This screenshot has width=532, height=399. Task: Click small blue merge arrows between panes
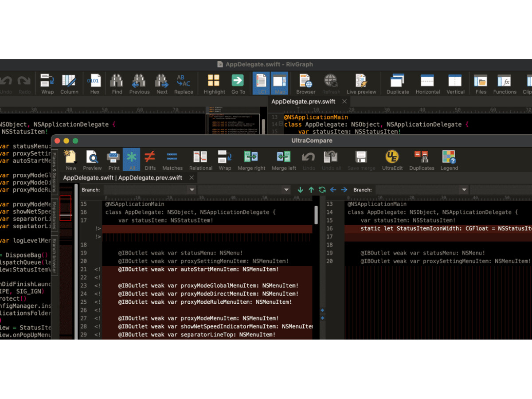pos(322,314)
